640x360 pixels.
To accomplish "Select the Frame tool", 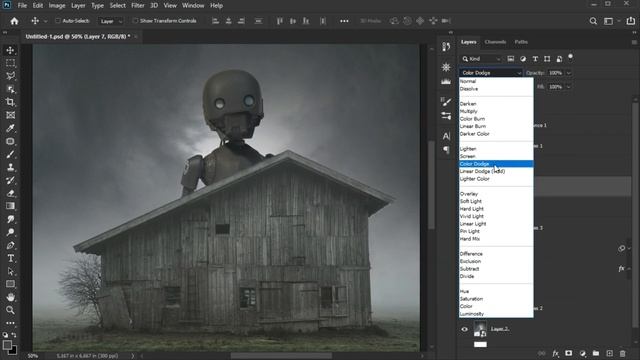I will [10, 115].
